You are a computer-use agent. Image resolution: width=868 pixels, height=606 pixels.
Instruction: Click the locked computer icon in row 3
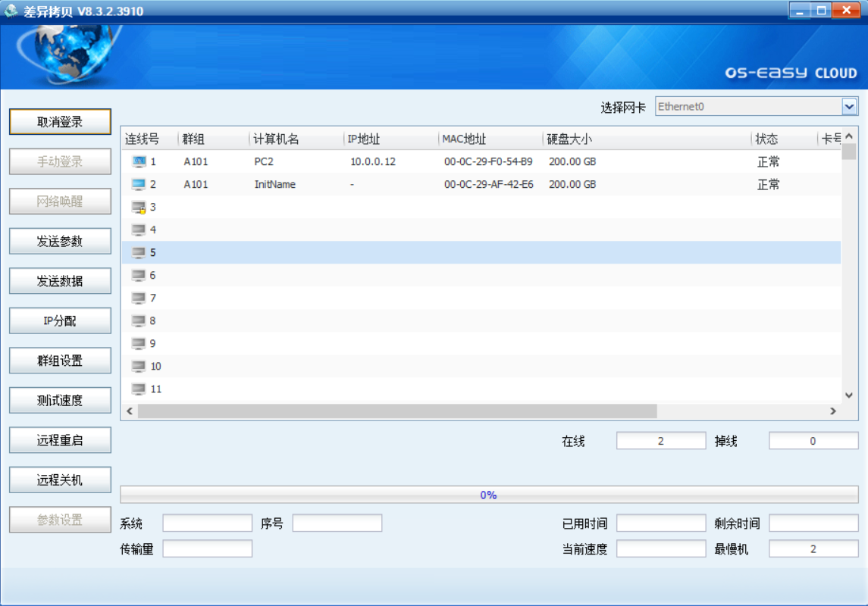click(139, 208)
